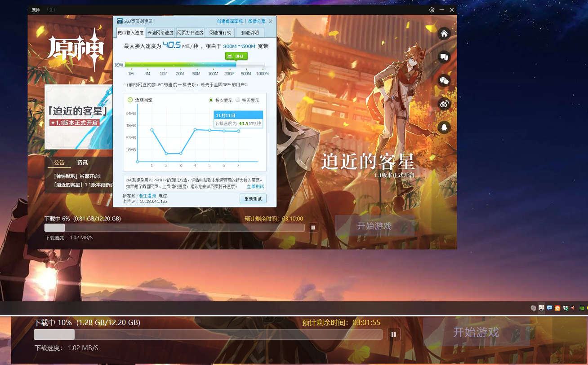This screenshot has width=588, height=365.
Task: Click the launcher version number 1.0.1
Action: (51, 10)
